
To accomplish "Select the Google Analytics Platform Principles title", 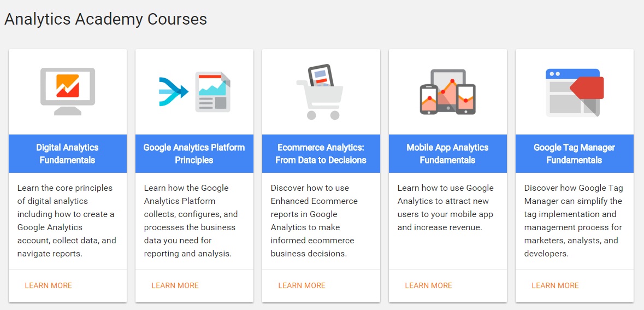I will tap(194, 153).
